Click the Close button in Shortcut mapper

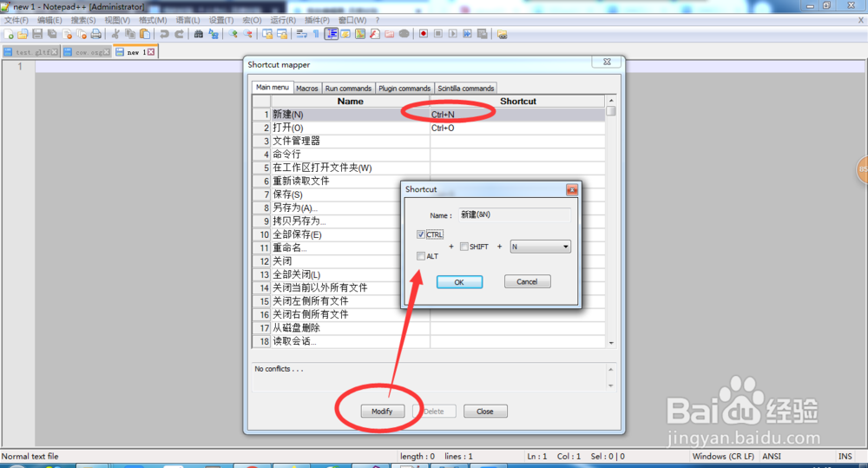(x=485, y=412)
